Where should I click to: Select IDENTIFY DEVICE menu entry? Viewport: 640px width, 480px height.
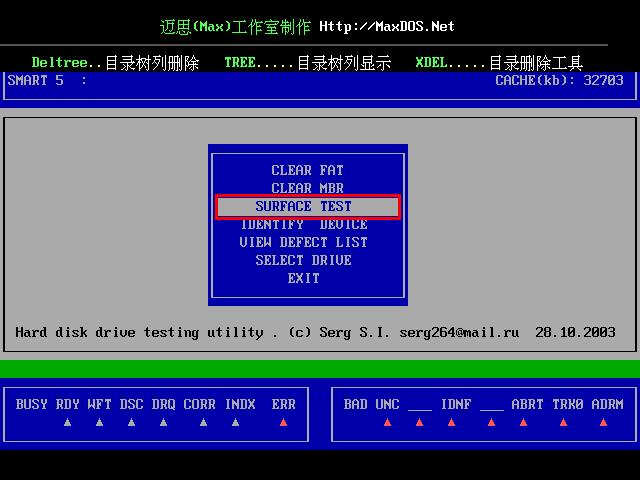(304, 224)
